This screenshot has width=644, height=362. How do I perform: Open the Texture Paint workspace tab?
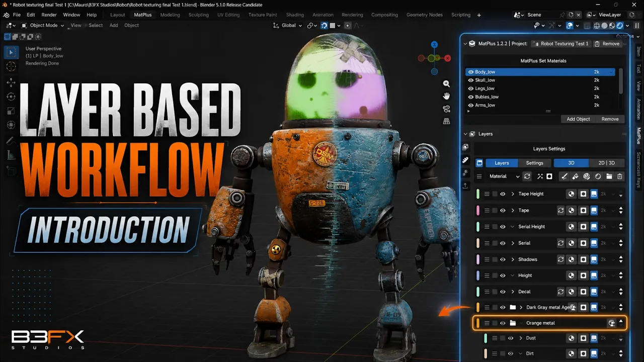coord(263,15)
